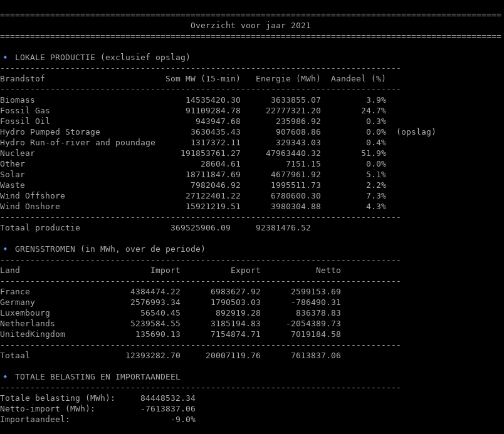The width and height of the screenshot is (504, 434).
Task: Click the "France" row label
Action: [x=15, y=291]
